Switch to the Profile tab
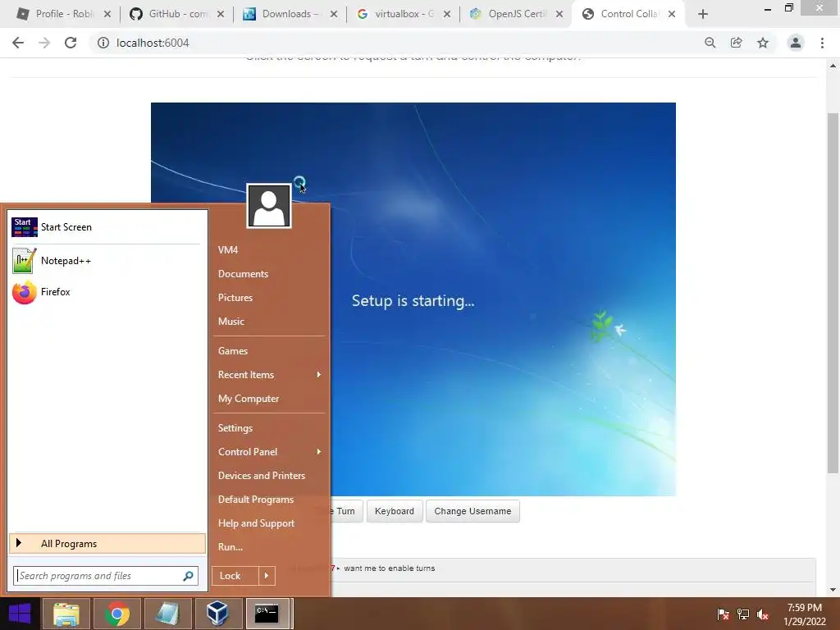This screenshot has height=630, width=840. point(63,14)
